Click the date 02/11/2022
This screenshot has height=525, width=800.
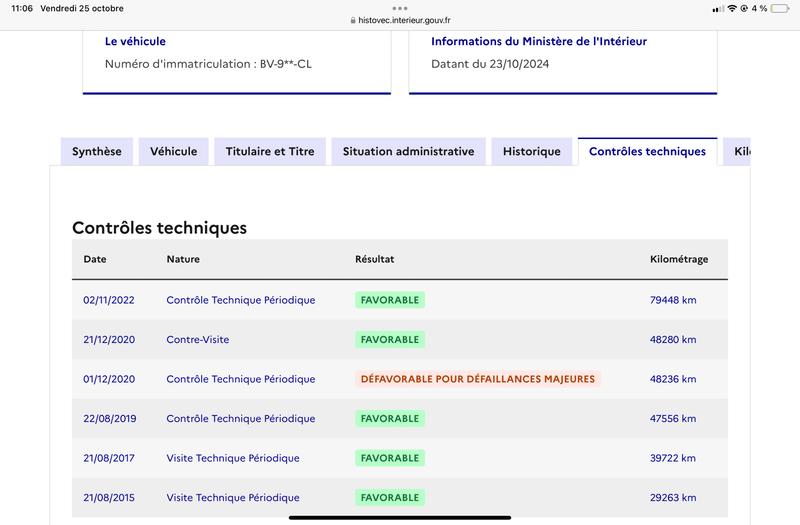[109, 300]
